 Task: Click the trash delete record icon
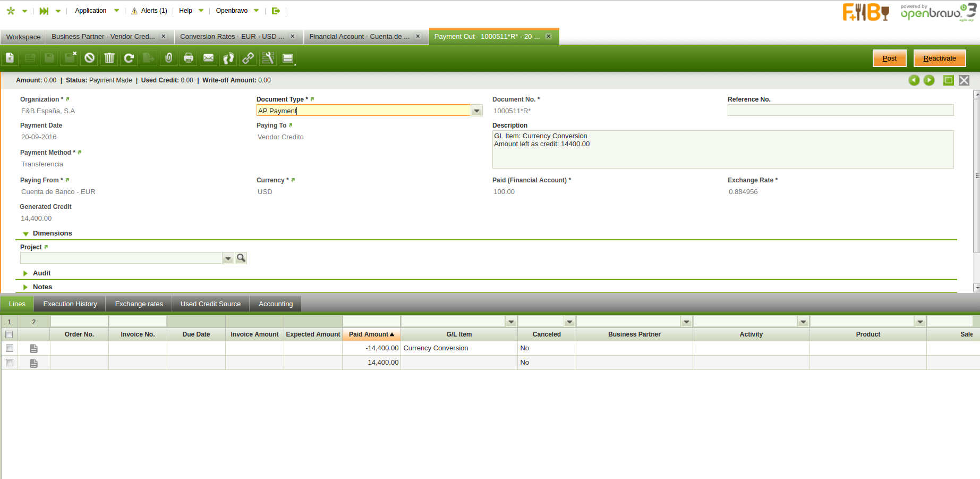pos(109,58)
